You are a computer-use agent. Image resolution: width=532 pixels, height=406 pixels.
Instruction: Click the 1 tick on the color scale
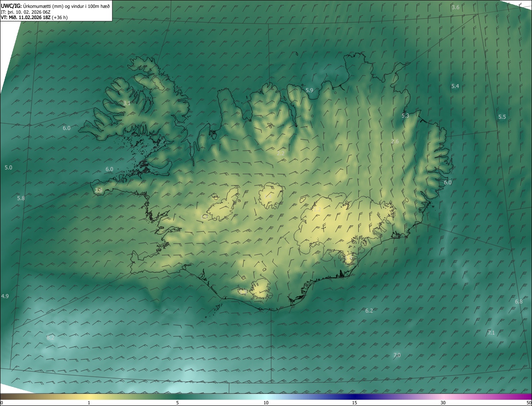(x=89, y=403)
